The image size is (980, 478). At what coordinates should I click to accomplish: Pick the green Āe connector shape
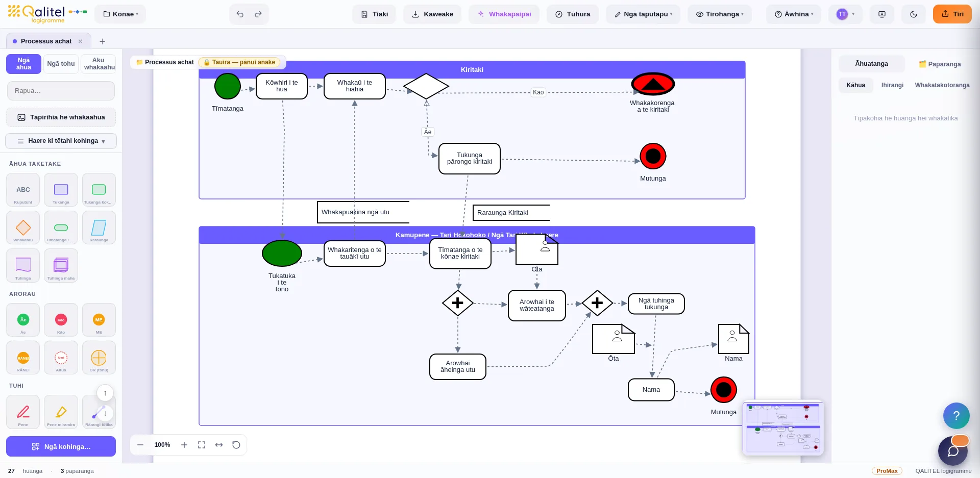[23, 320]
